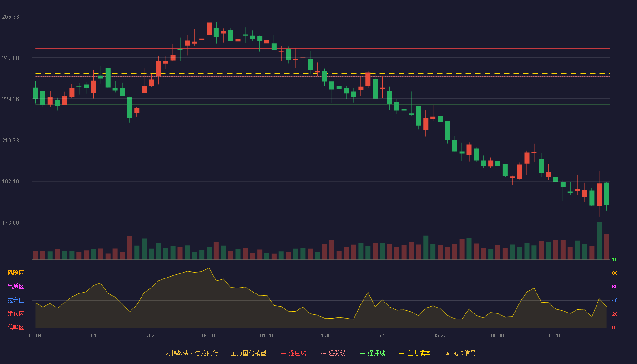
Task: Click the 266.33 price axis label
Action: click(x=10, y=17)
